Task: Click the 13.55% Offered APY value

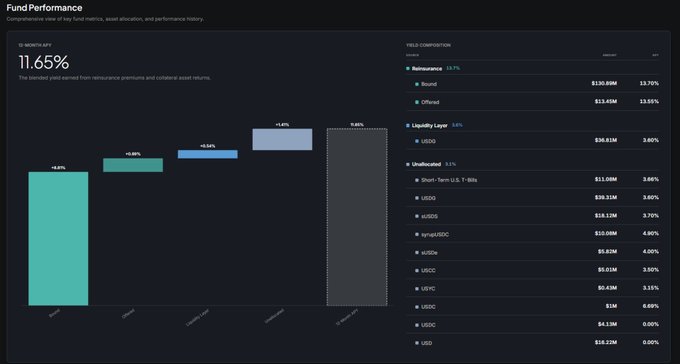Action: (x=649, y=102)
